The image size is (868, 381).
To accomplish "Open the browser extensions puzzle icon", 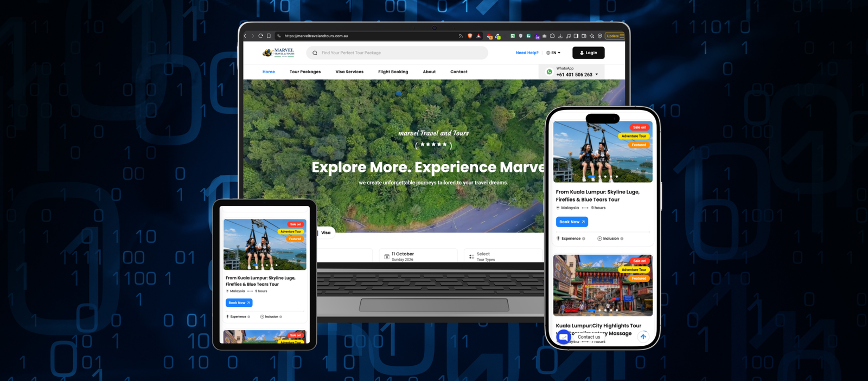I will click(552, 36).
